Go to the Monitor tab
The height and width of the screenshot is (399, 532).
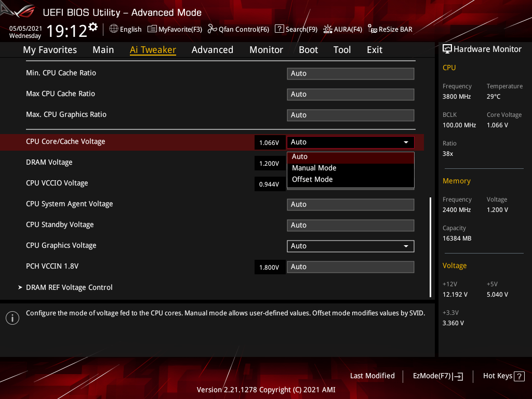click(267, 50)
